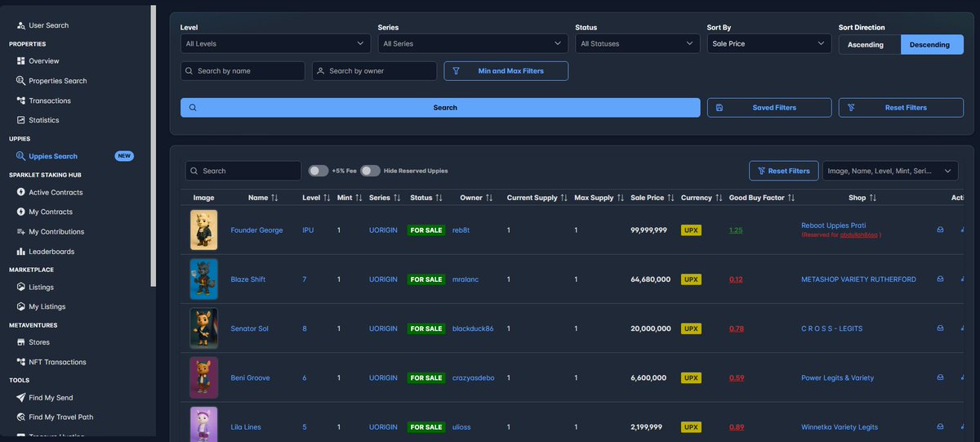The width and height of the screenshot is (980, 442).
Task: Open Senator Sol uppie thumbnail
Action: coord(203,328)
